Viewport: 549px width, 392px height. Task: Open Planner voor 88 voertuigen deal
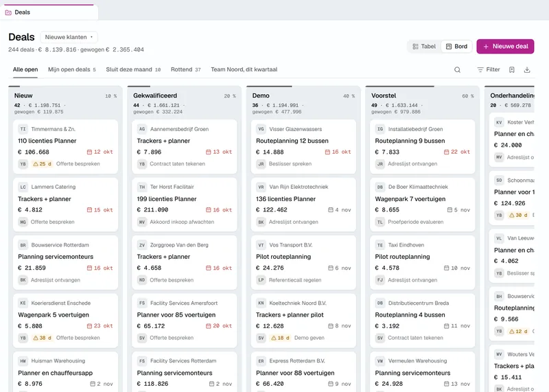point(295,373)
